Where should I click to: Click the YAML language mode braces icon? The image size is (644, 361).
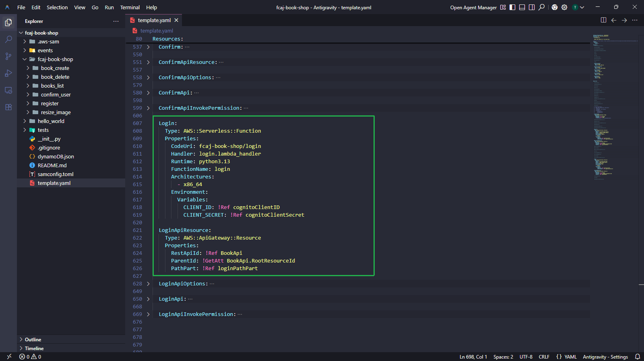pos(559,357)
